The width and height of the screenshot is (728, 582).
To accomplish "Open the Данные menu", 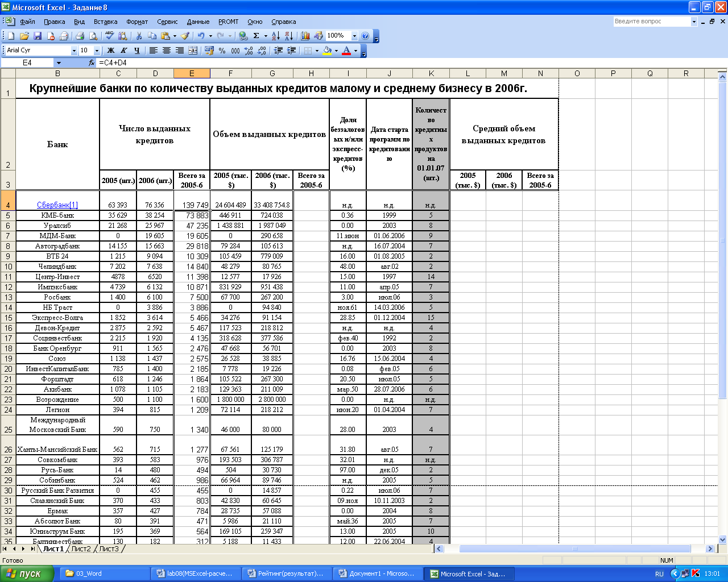I will (198, 22).
